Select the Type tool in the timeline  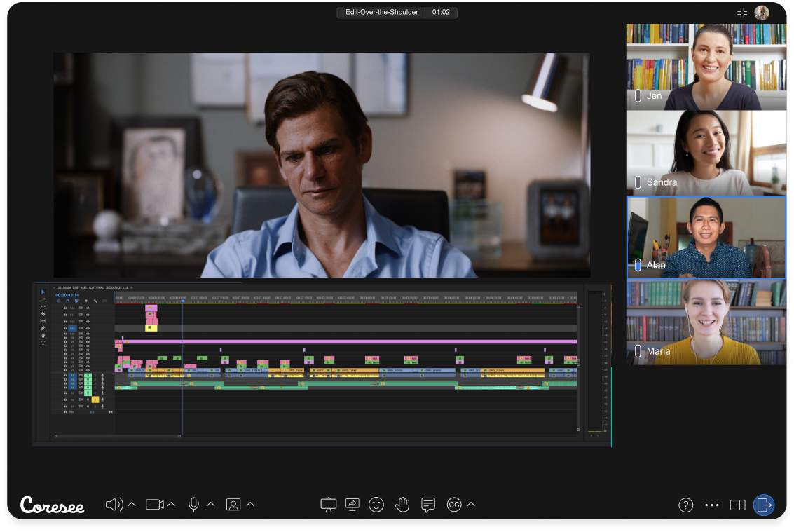43,343
